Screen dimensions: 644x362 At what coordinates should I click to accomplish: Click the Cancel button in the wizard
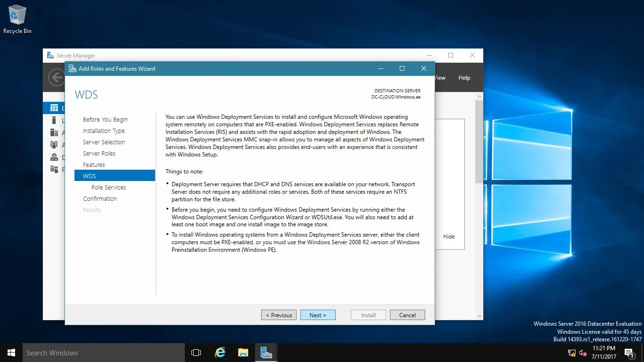[x=407, y=315]
